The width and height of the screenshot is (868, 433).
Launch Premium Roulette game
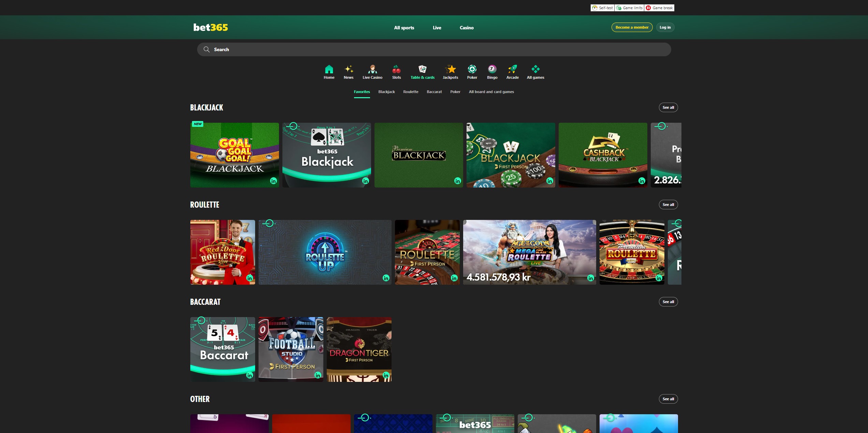tap(632, 252)
